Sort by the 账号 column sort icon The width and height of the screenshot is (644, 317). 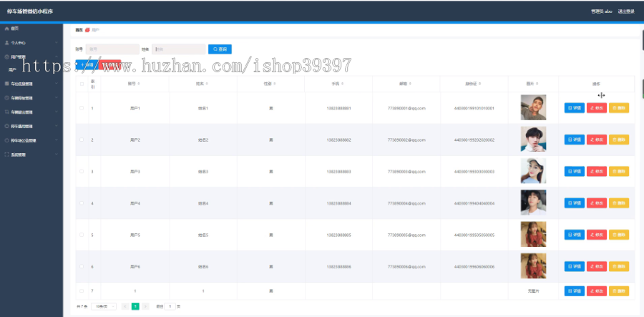coord(139,84)
